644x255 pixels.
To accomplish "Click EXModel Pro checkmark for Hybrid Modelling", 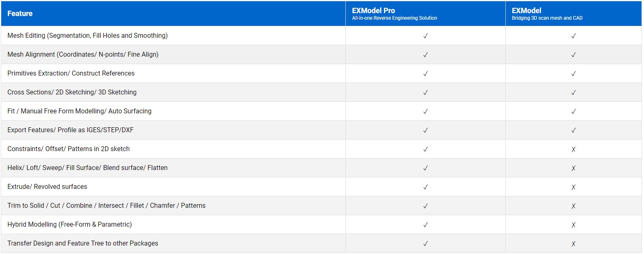I will click(x=425, y=225).
